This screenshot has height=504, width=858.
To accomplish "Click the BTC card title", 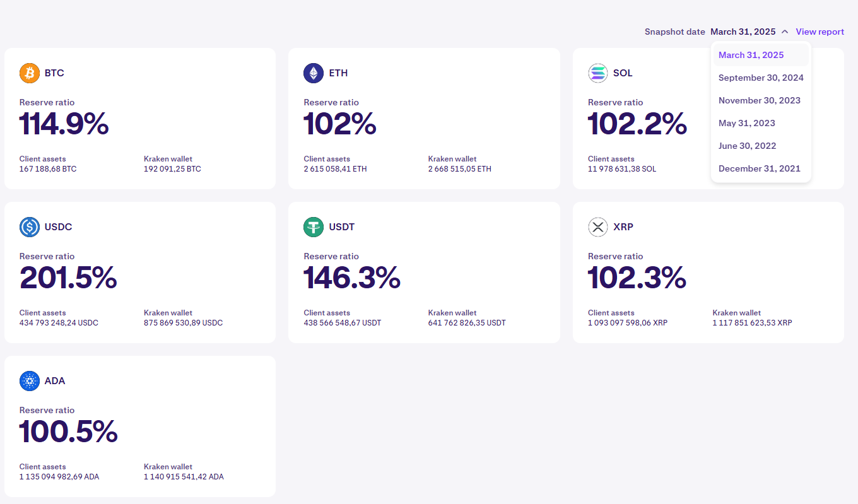I will point(54,73).
